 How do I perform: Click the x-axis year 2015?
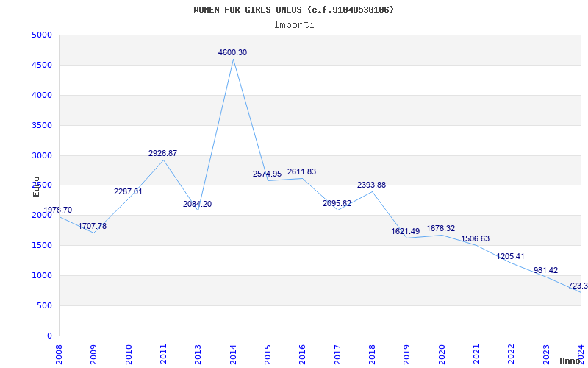pos(268,354)
